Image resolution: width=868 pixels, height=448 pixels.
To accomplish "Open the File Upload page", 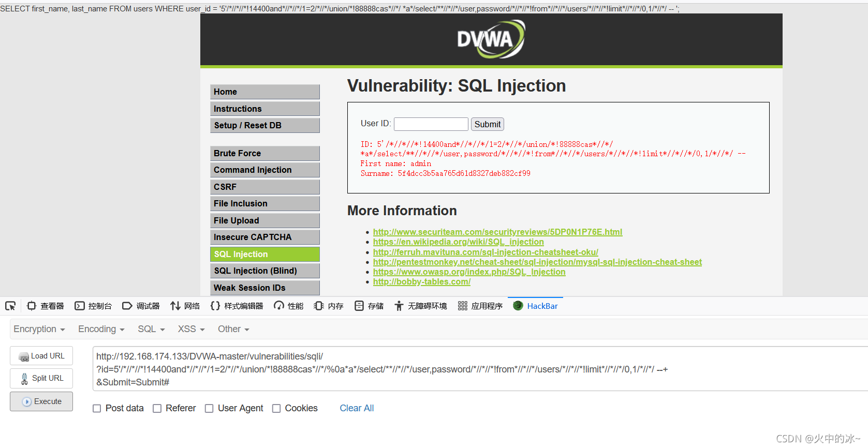I will pyautogui.click(x=265, y=220).
